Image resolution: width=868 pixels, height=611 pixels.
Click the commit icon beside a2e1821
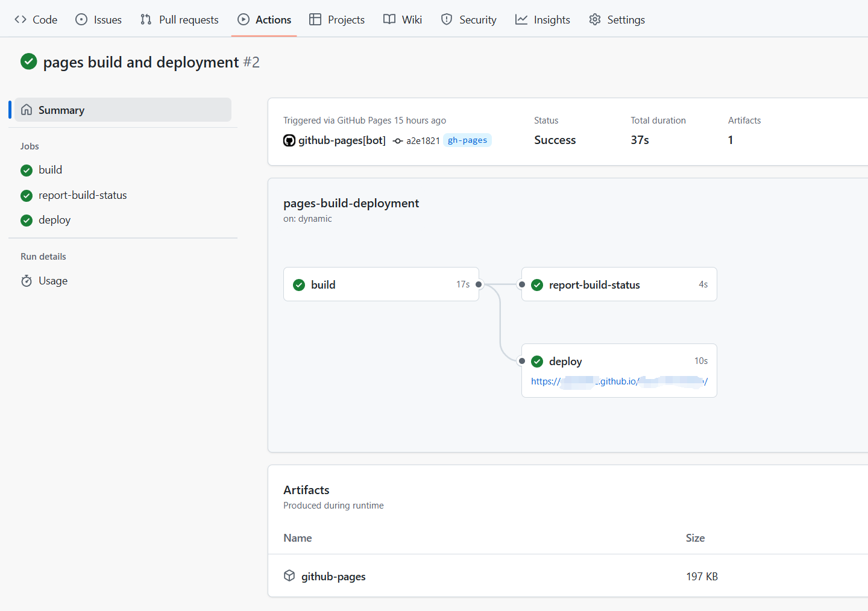pyautogui.click(x=398, y=140)
